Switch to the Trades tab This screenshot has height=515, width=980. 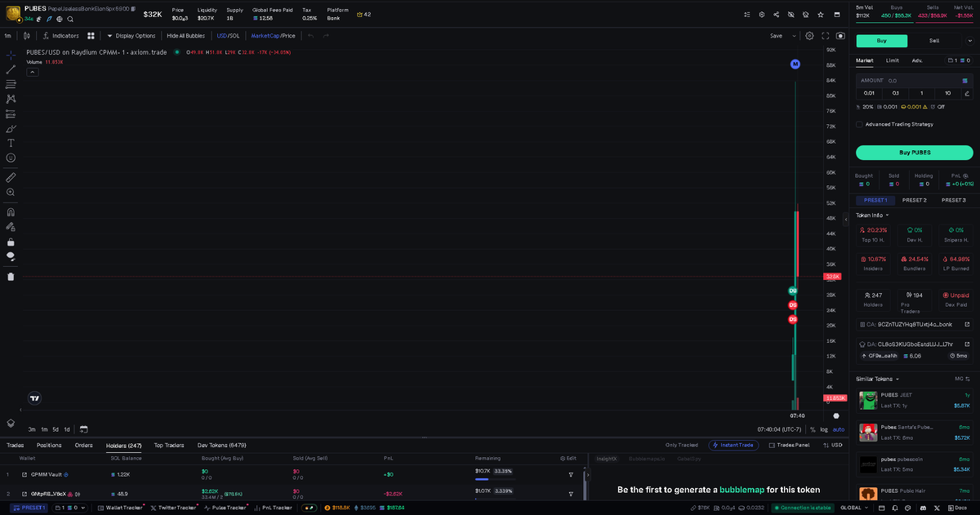[15, 446]
